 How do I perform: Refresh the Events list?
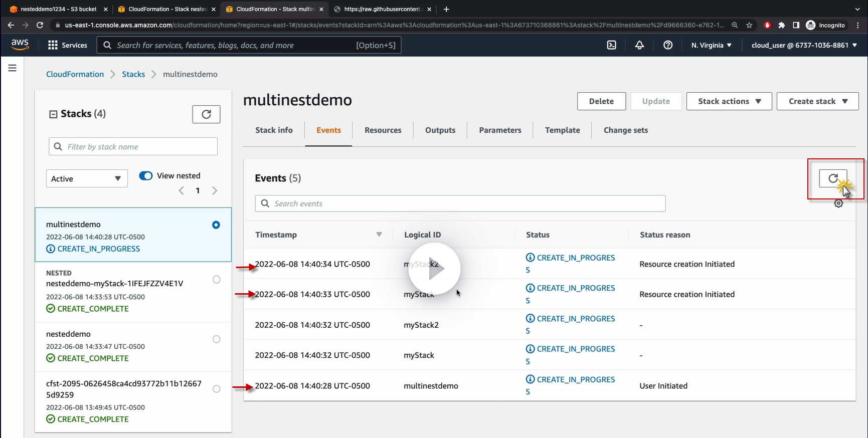point(832,178)
